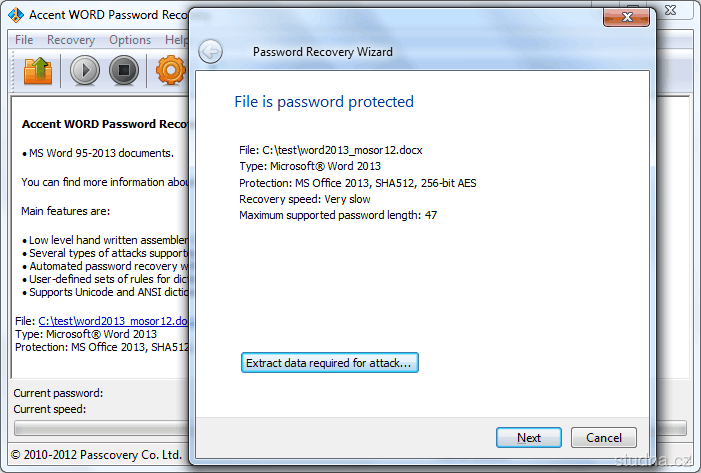Open the Help menu
Image resolution: width=701 pixels, height=473 pixels.
[x=176, y=40]
